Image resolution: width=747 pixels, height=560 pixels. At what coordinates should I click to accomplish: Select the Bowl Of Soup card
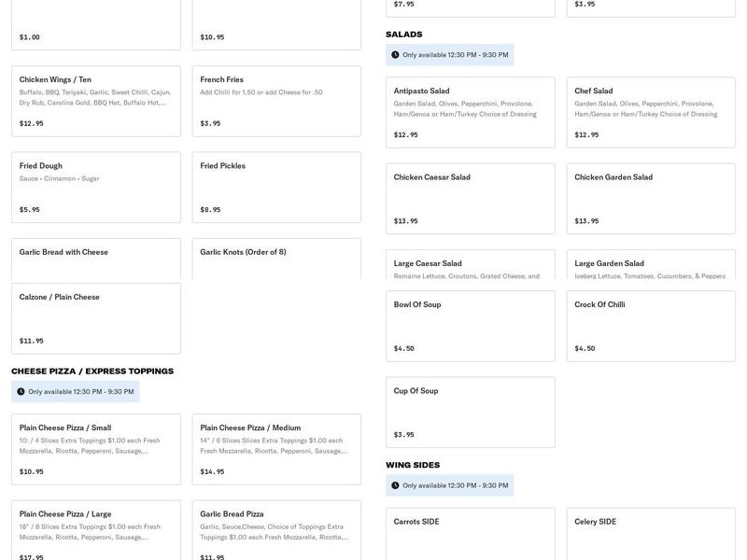pyautogui.click(x=470, y=326)
